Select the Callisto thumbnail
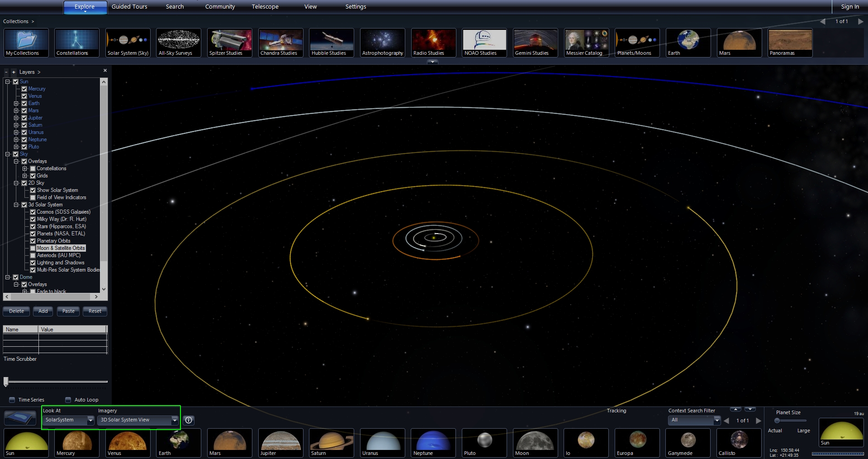Image resolution: width=868 pixels, height=459 pixels. tap(739, 443)
